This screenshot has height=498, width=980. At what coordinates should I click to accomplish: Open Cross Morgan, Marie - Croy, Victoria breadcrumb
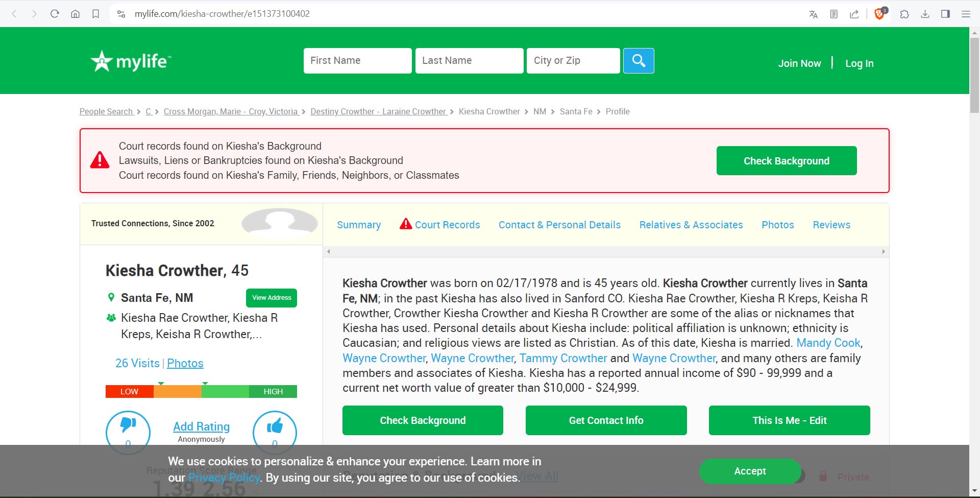click(231, 111)
